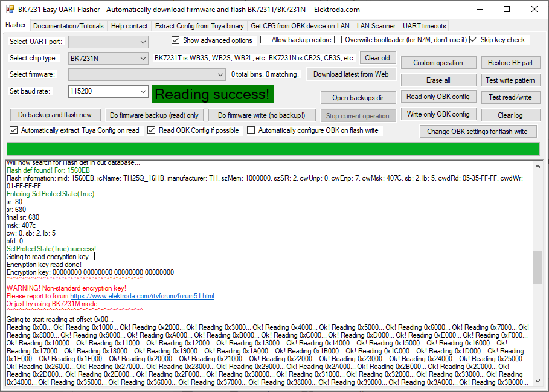549x392 pixels.
Task: Click the Custom operation button
Action: click(x=438, y=63)
